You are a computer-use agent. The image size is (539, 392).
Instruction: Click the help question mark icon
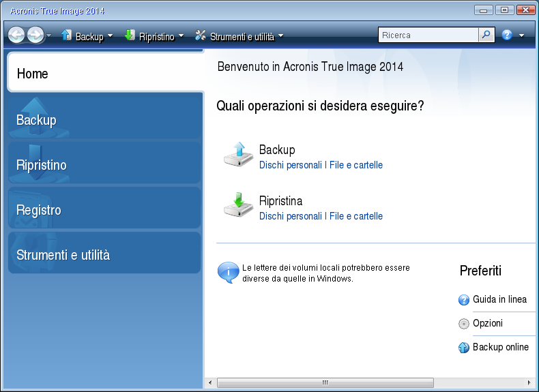coord(507,35)
